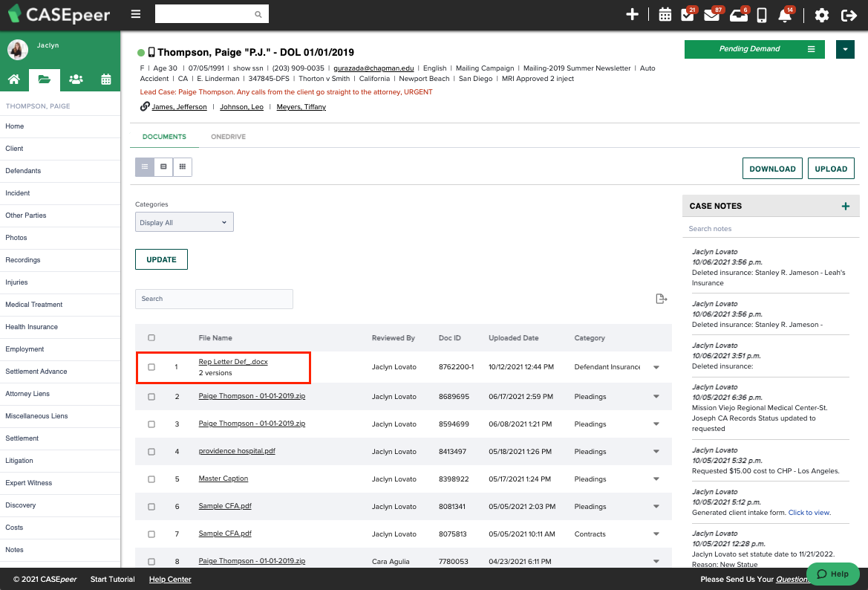The image size is (868, 590).
Task: Switch documents to grid view layout
Action: click(x=182, y=166)
